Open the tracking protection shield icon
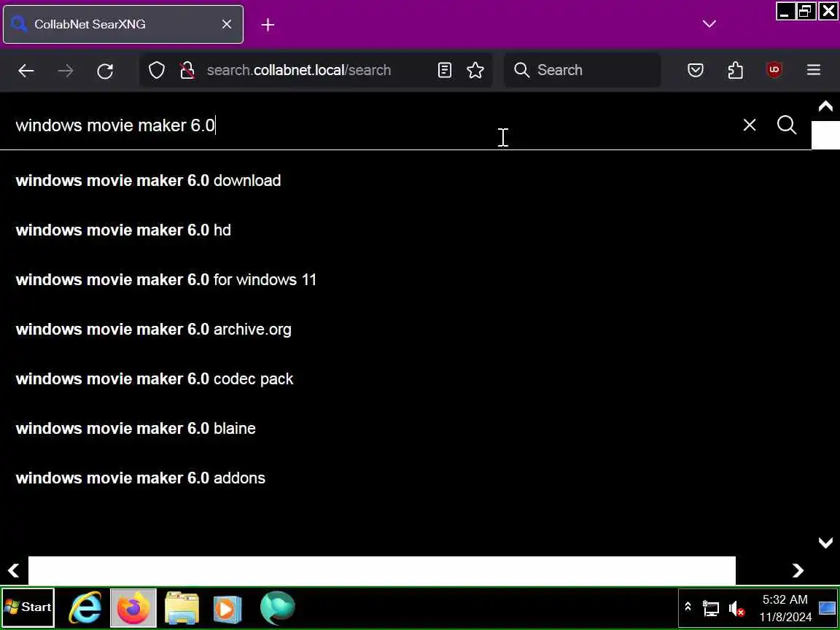The width and height of the screenshot is (840, 630). tap(157, 70)
